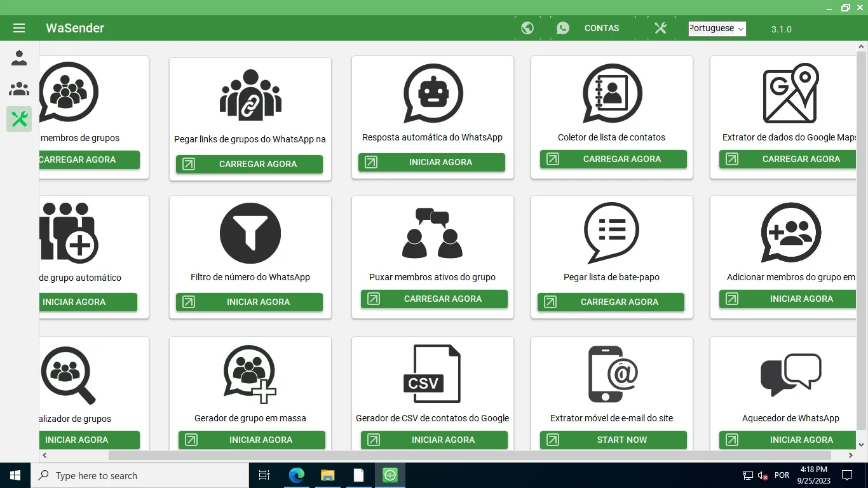
Task: Click the wrench tools icon in header
Action: pos(660,28)
